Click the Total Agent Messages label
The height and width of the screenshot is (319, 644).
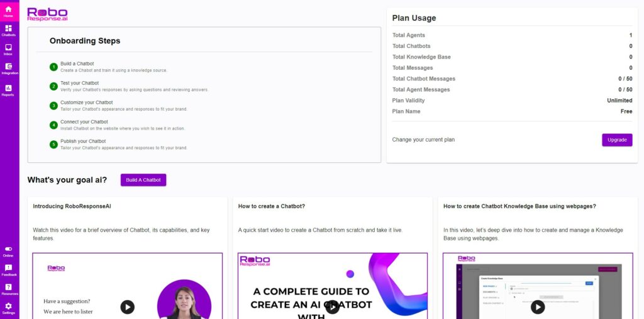[421, 89]
